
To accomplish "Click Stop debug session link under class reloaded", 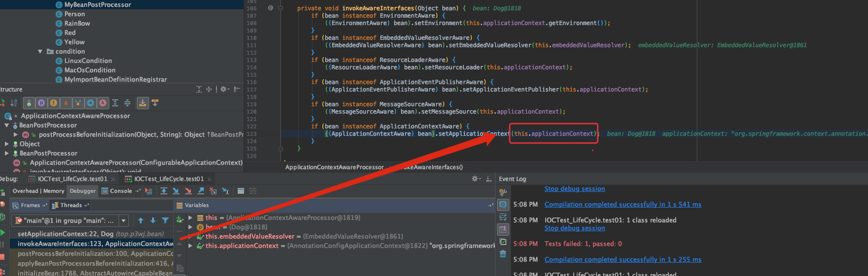I will point(575,228).
